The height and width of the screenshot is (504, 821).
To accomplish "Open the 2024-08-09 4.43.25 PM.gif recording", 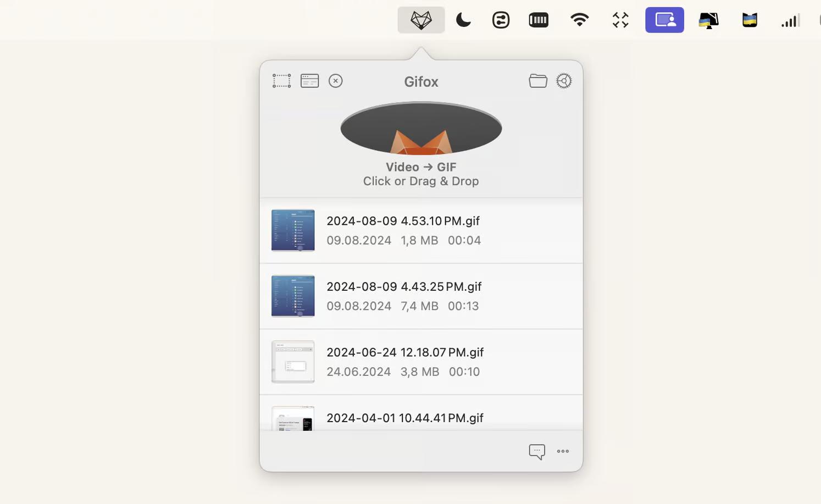I will coord(421,296).
